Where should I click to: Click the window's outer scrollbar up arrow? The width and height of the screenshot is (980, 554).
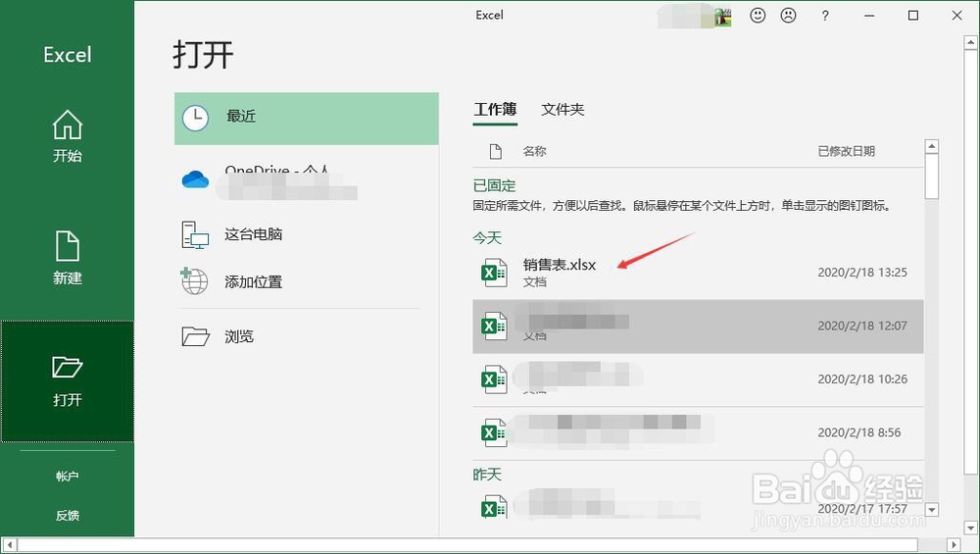970,42
